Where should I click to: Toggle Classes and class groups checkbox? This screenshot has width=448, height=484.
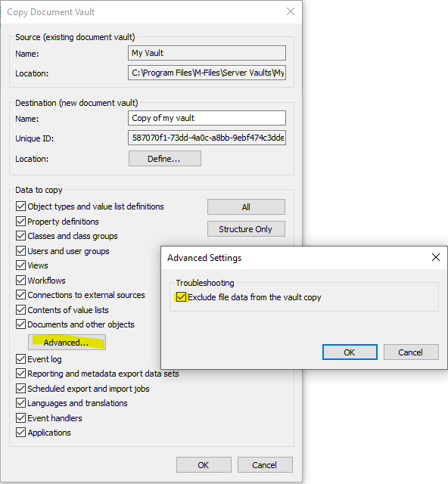pos(20,236)
